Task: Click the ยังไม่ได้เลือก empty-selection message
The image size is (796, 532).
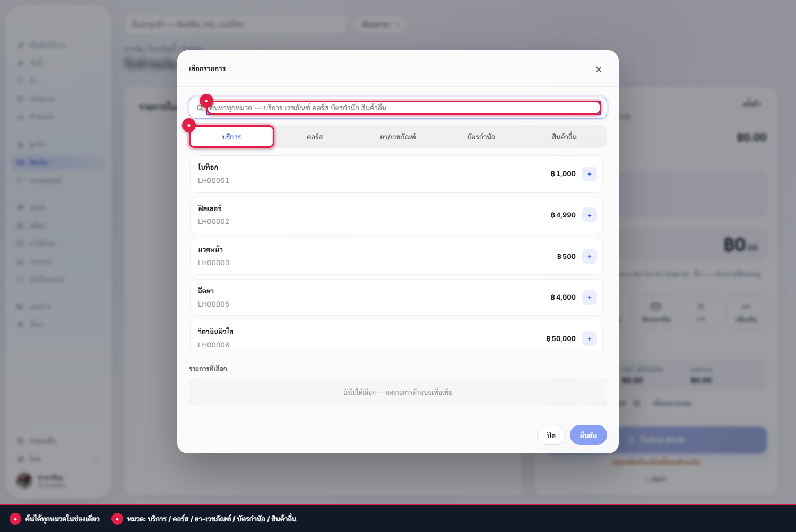Action: (398, 393)
